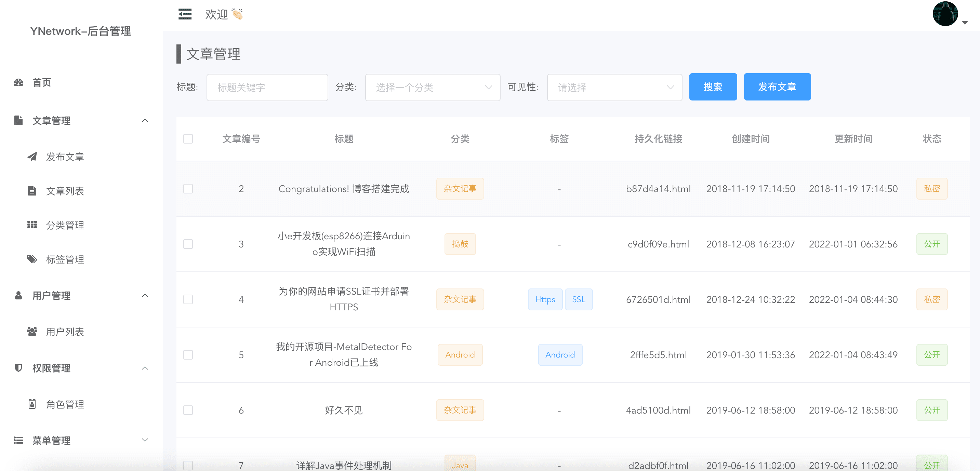Click the grid icon for 分类管理
The width and height of the screenshot is (980, 471).
tap(32, 225)
